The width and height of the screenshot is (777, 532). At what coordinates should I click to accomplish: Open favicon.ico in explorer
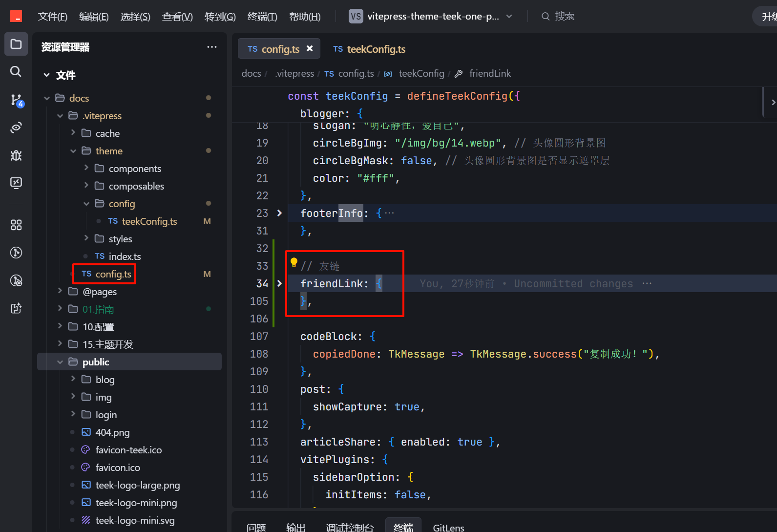point(118,468)
